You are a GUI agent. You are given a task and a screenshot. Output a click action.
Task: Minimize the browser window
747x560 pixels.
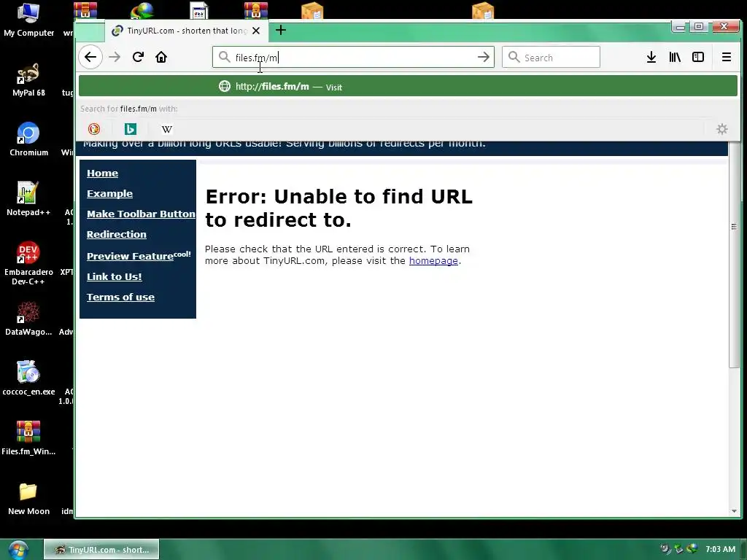click(x=681, y=27)
